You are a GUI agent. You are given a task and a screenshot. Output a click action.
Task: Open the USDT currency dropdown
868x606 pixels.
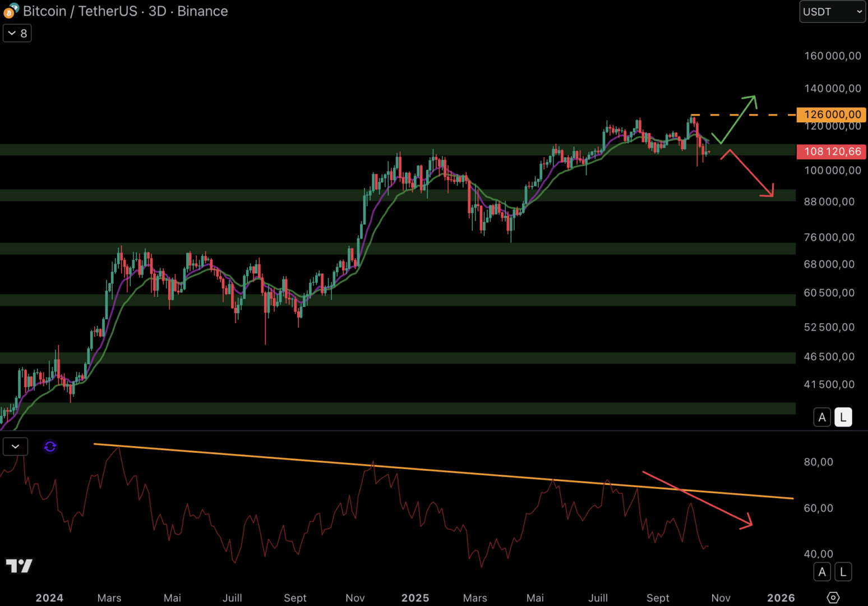[x=832, y=12]
